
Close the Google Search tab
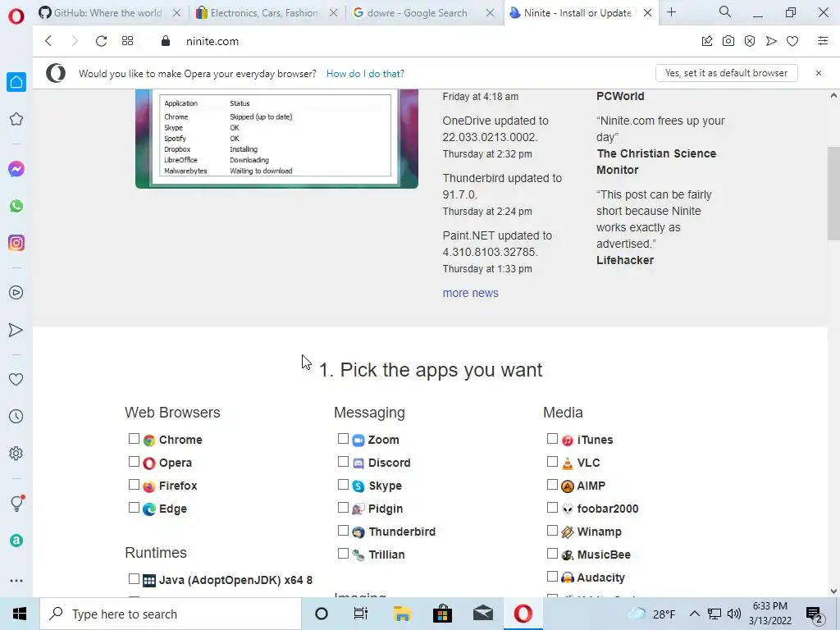coord(491,13)
